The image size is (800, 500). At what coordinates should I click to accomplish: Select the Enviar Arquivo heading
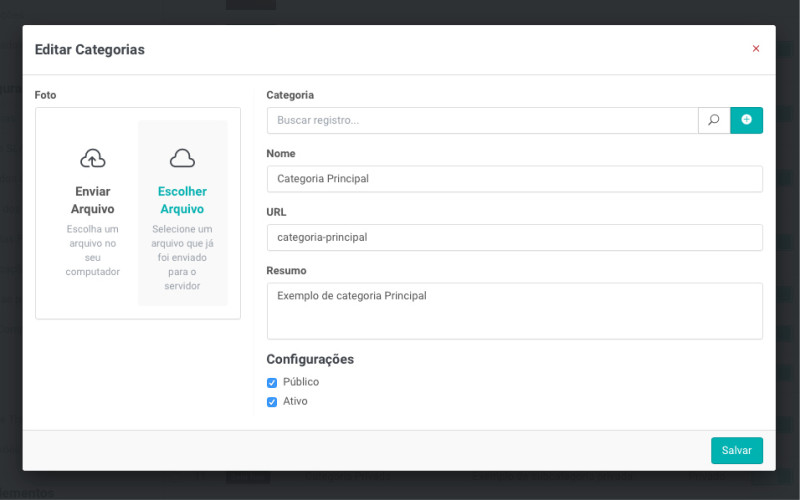[93, 200]
